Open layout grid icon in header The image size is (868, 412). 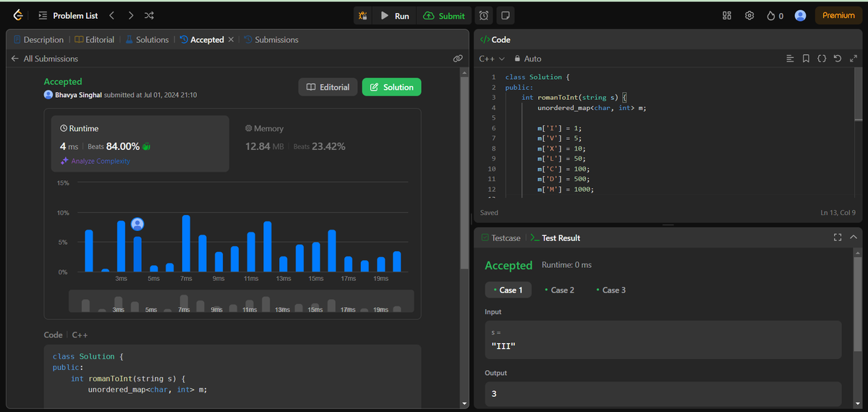point(727,15)
